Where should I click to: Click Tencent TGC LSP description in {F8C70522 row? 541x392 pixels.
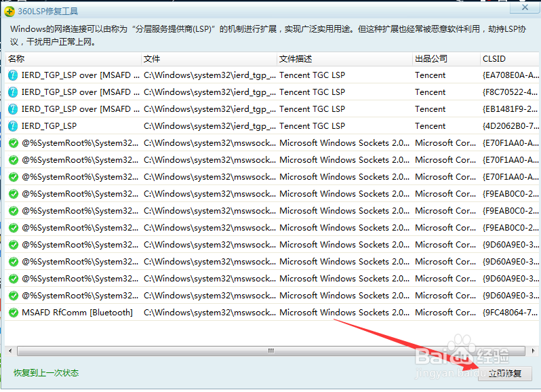coord(313,92)
